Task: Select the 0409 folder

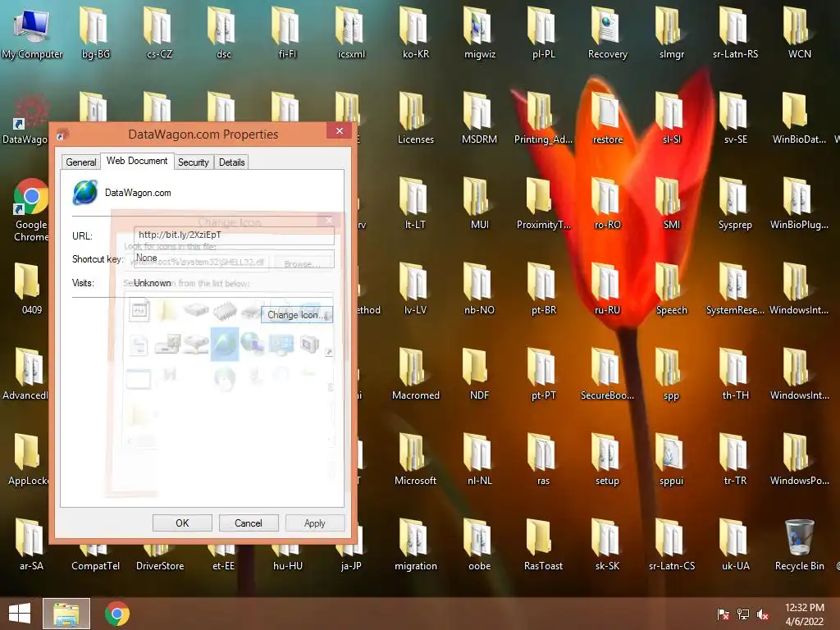Action: tap(31, 289)
